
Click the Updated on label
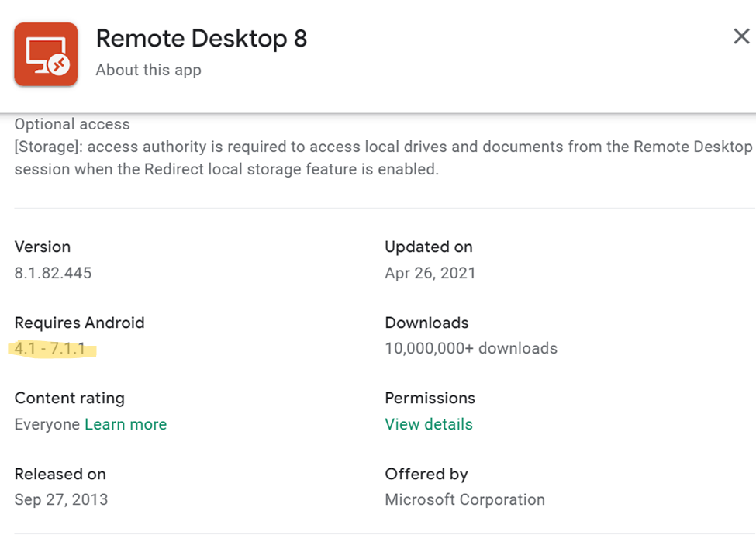[x=429, y=247]
